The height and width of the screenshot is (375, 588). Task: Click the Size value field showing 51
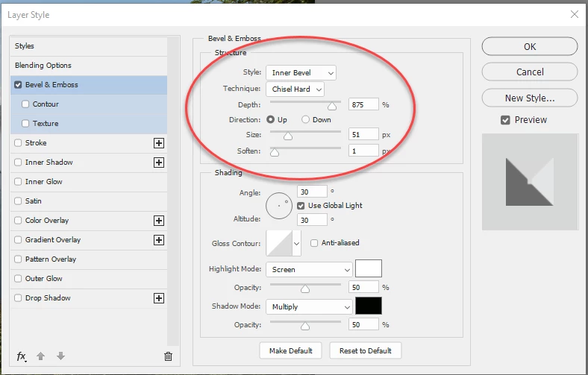pyautogui.click(x=363, y=134)
